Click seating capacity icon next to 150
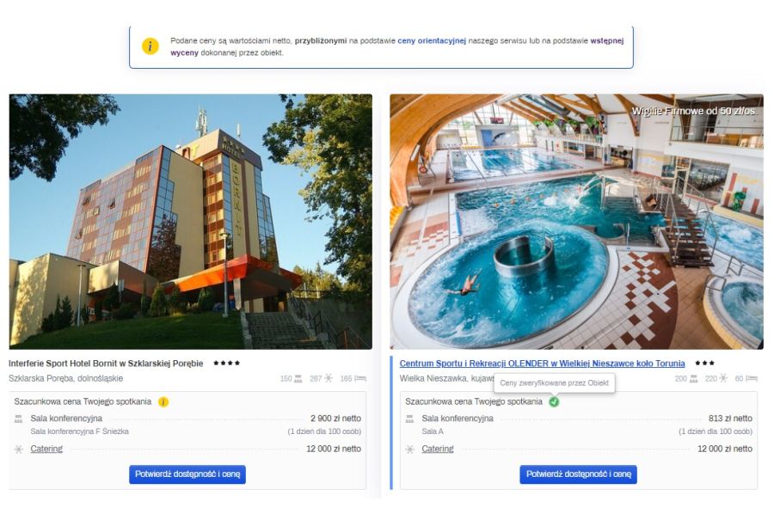 point(298,378)
